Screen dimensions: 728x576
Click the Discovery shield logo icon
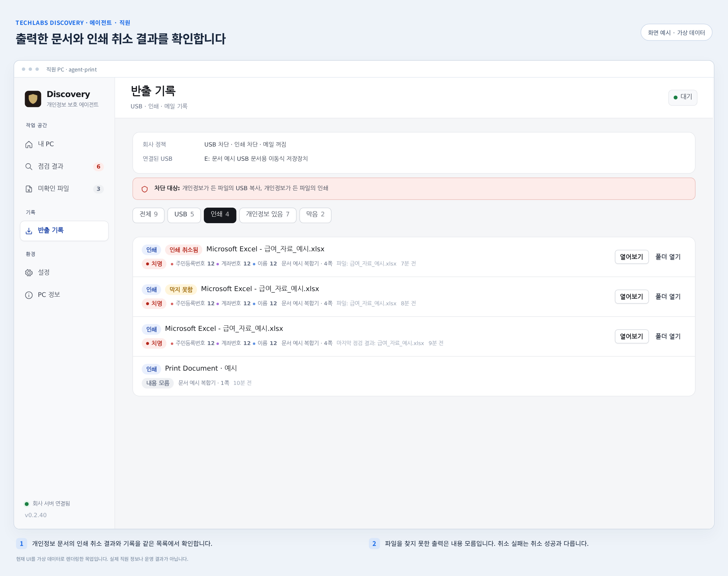pos(33,99)
